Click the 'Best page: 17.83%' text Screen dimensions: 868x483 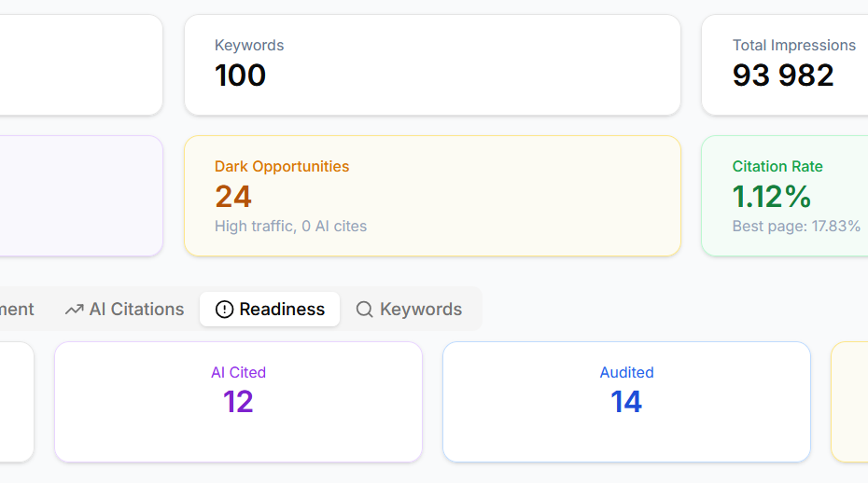tap(796, 227)
